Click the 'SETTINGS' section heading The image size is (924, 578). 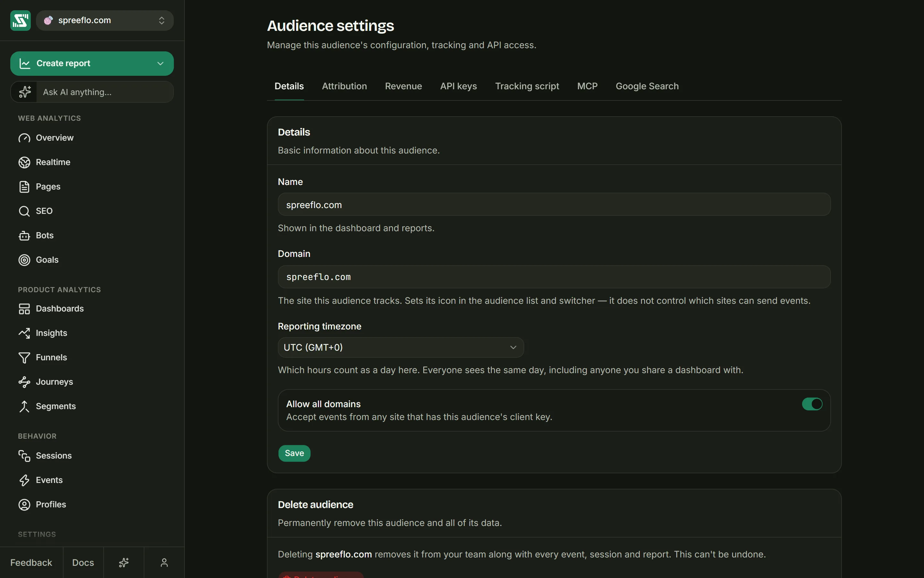(37, 534)
